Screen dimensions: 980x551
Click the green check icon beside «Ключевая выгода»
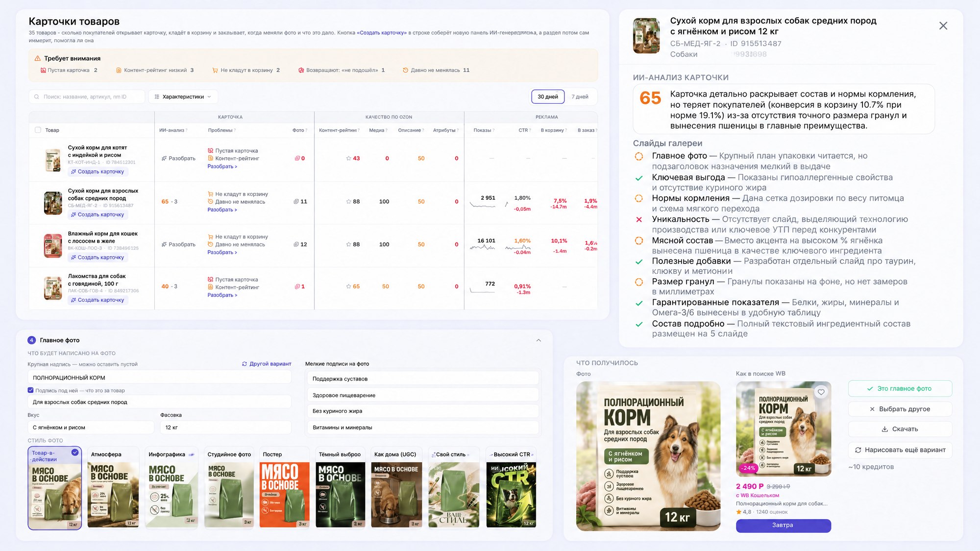[639, 178]
